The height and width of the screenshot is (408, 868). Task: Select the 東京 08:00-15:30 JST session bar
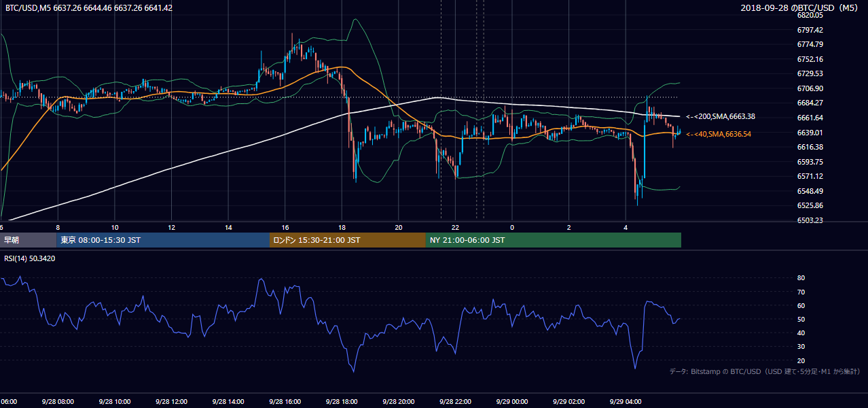pos(163,240)
